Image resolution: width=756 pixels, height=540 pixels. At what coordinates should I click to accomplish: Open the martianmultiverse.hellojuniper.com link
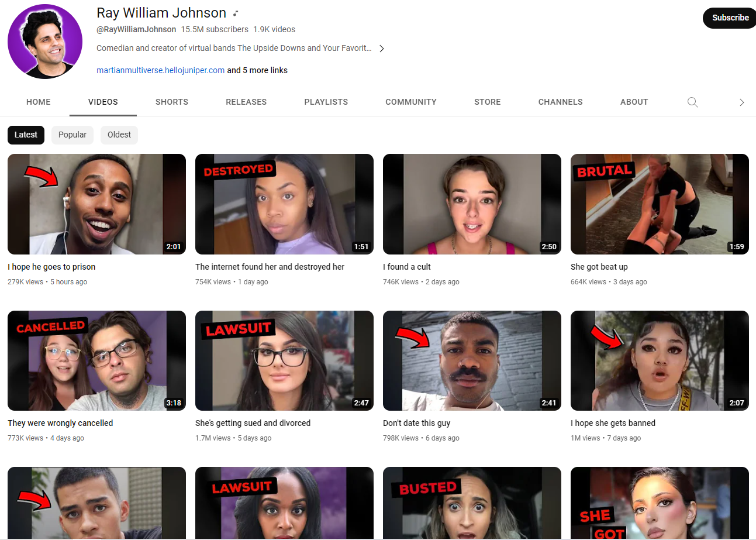(x=161, y=70)
